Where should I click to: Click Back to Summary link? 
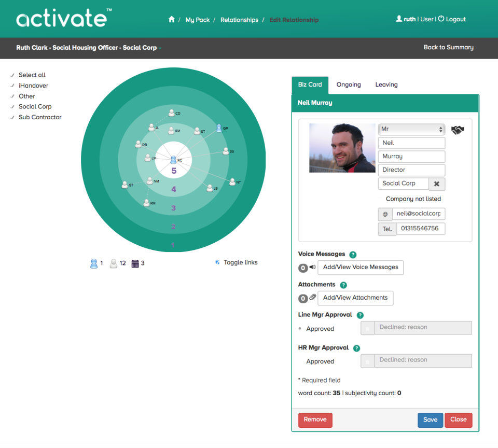pos(449,47)
